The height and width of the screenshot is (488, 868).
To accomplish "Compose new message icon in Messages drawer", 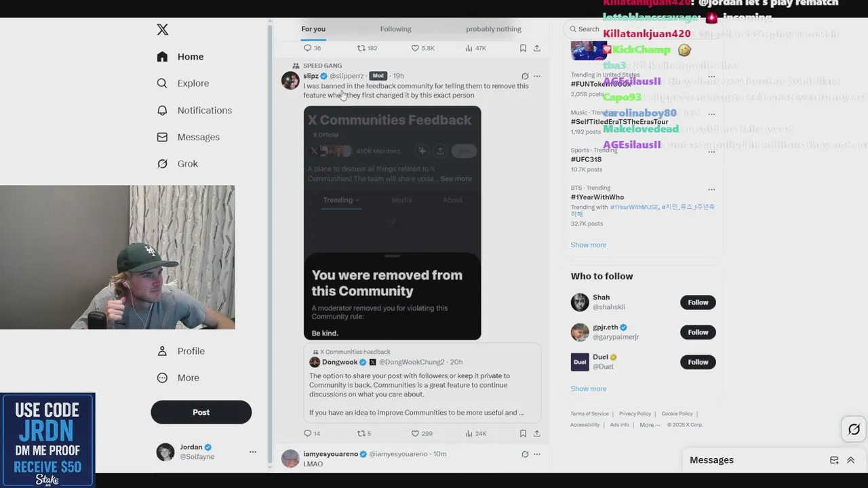I will tap(834, 460).
